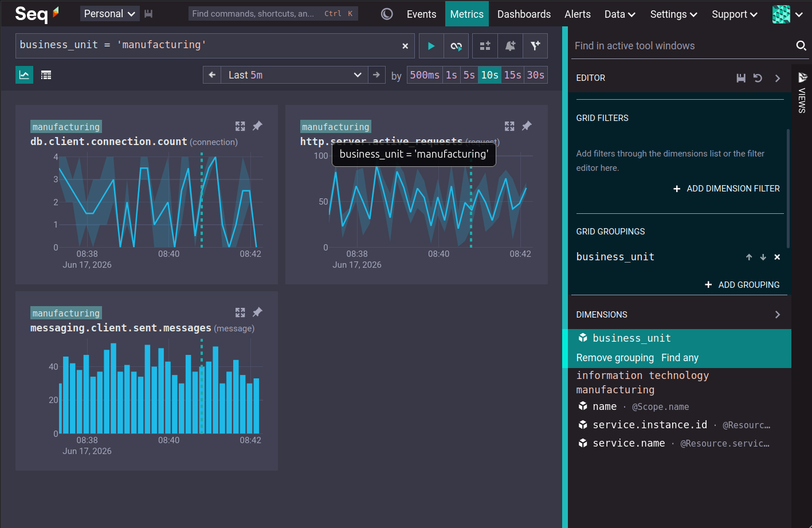Open the Last 5m range dropdown

295,75
